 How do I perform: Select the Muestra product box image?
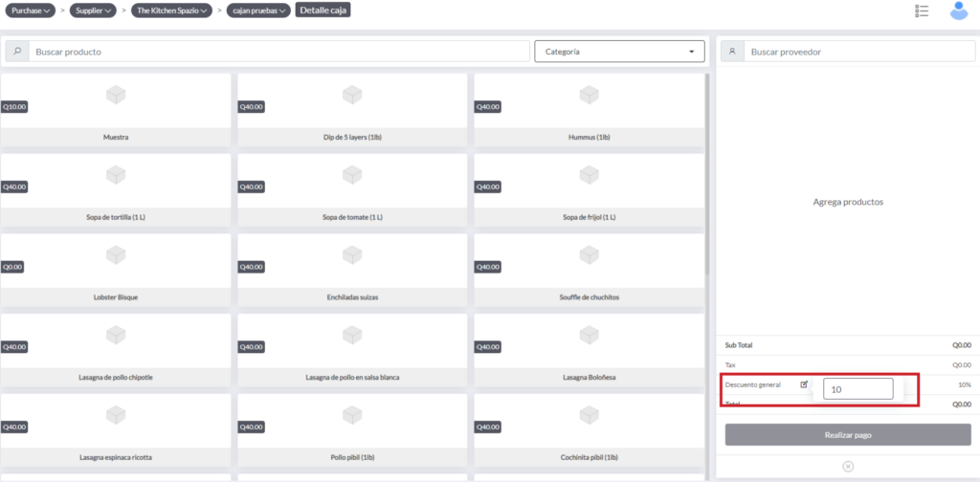point(116,95)
